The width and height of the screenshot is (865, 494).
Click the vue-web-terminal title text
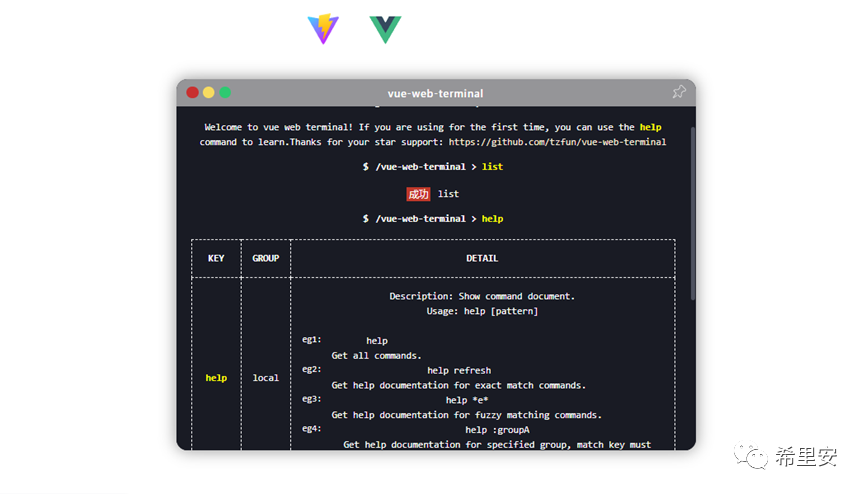click(x=435, y=93)
